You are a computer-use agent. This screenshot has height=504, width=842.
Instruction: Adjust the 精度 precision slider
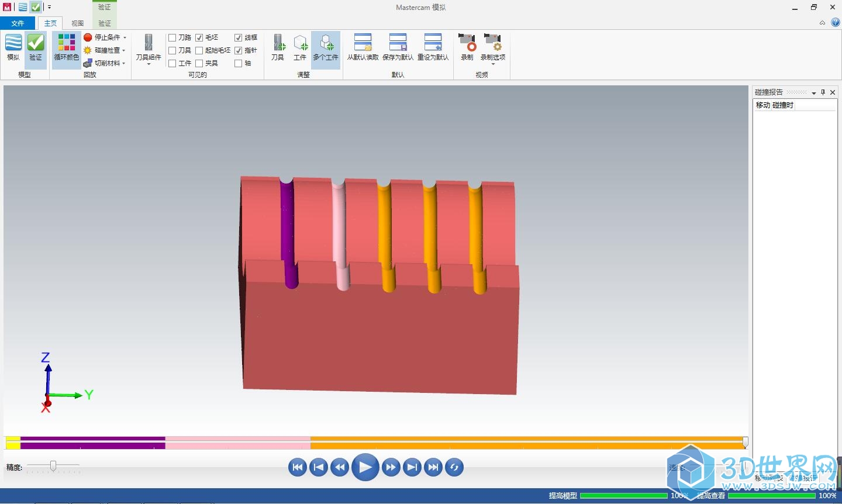click(53, 465)
